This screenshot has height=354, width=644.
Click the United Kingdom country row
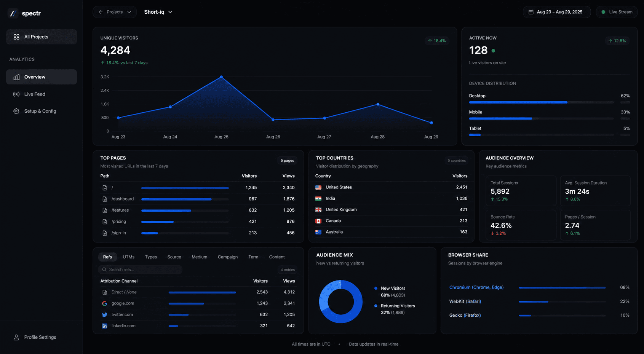391,210
